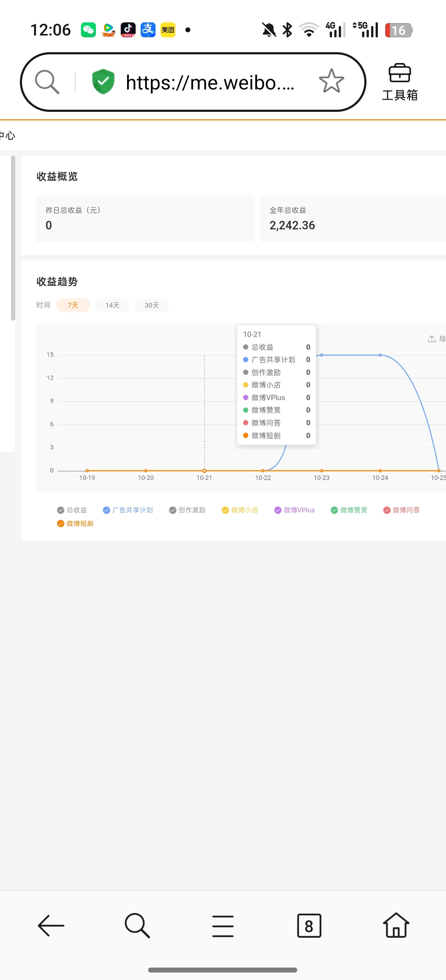This screenshot has width=446, height=980.
Task: Toggle the 微博短剧 legend series
Action: pyautogui.click(x=75, y=523)
